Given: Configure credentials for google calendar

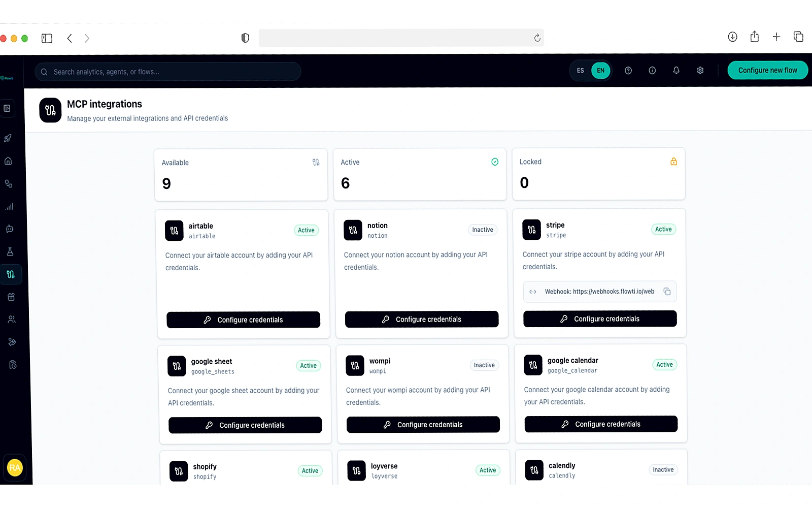Looking at the screenshot, I should [x=601, y=424].
